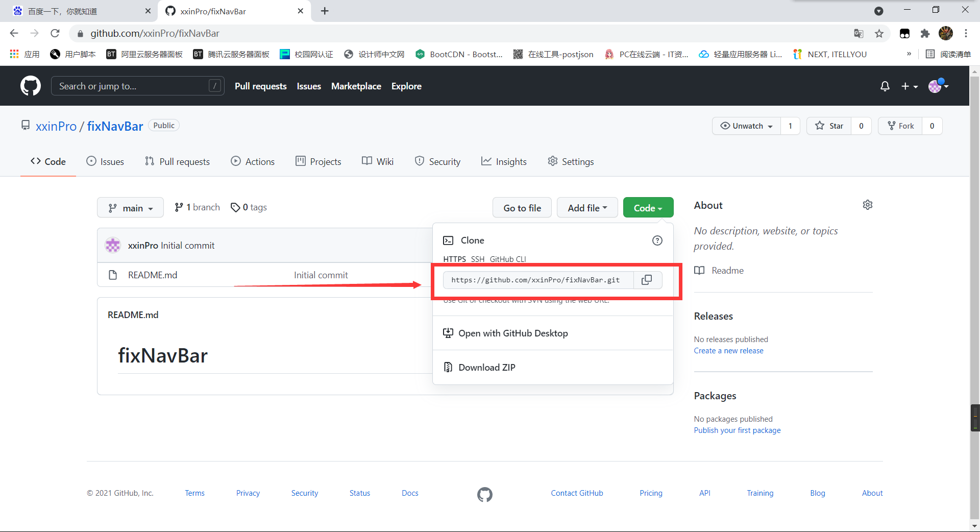The image size is (980, 532).
Task: Open the 应用 apps bookmark
Action: click(x=24, y=54)
